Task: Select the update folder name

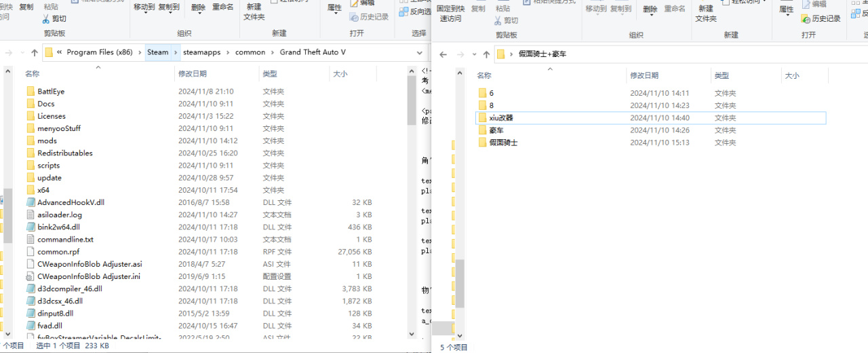Action: click(x=50, y=178)
